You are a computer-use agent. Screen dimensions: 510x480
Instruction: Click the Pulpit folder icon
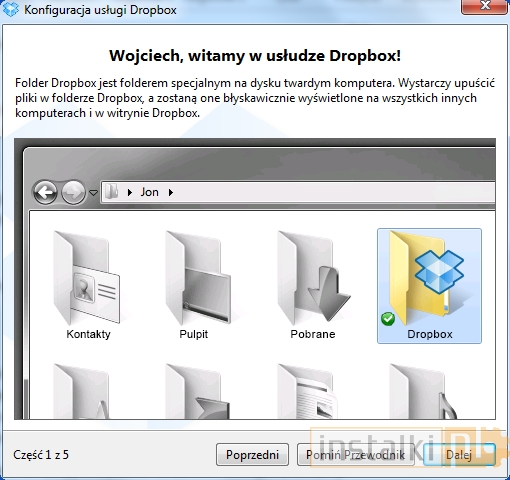(x=198, y=277)
